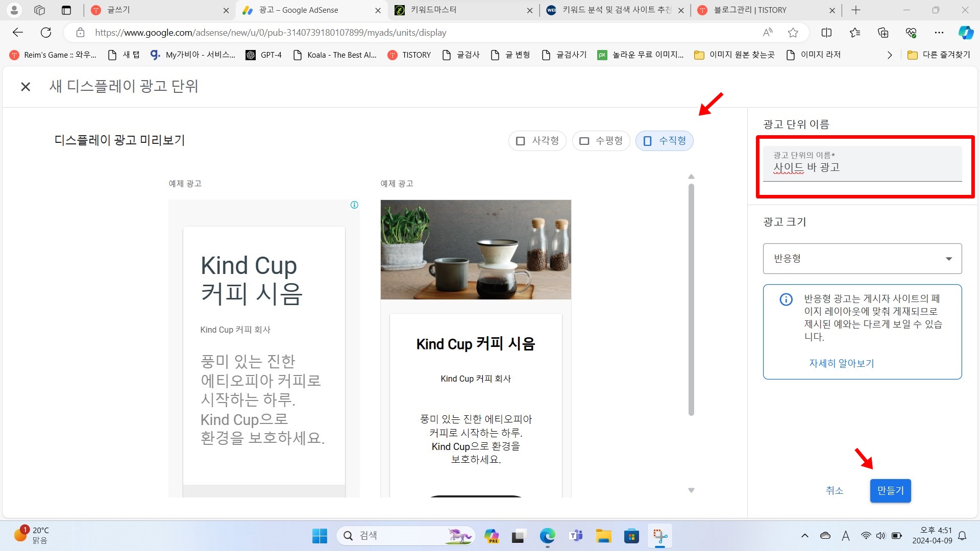Viewport: 980px width, 551px height.
Task: Toggle split screen view icon
Action: 826,33
